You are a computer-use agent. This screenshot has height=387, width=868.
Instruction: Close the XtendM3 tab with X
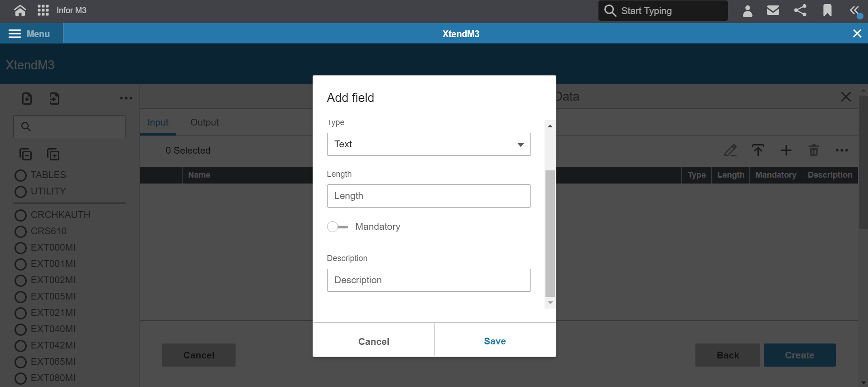(857, 34)
